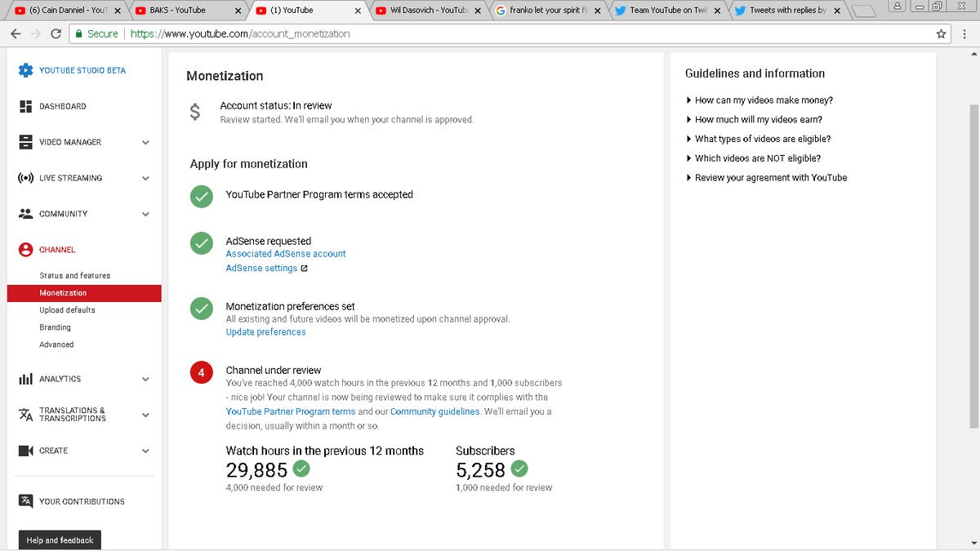Select Monetization in Channel submenu
980x551 pixels.
coord(84,293)
